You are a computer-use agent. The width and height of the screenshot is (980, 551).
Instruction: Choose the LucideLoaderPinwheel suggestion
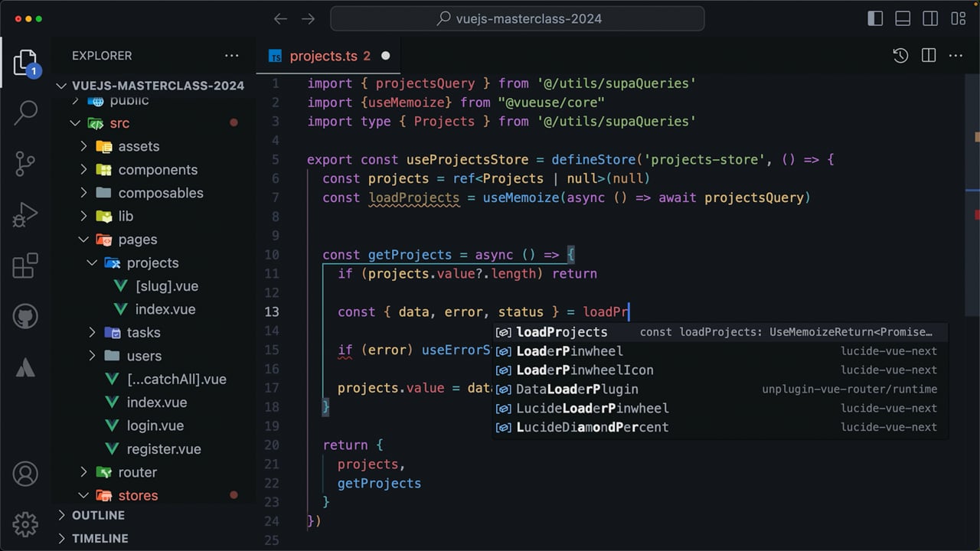(720, 409)
